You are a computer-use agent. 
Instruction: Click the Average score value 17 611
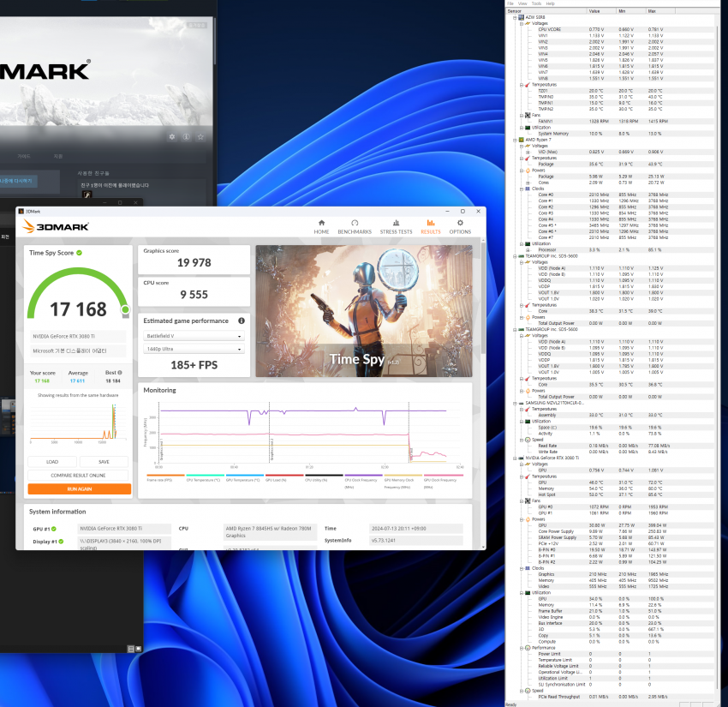78,380
